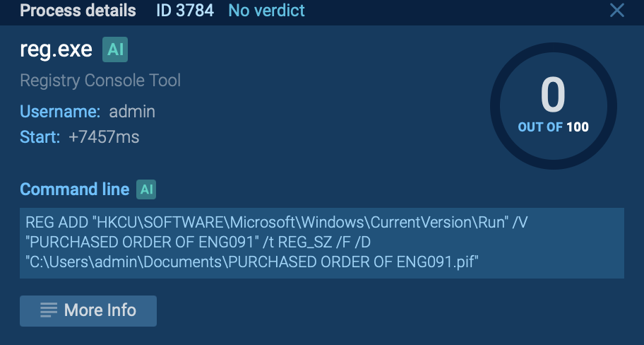Screen dimensions: 644x345
Task: Click the list icon in More Info
Action: click(49, 310)
